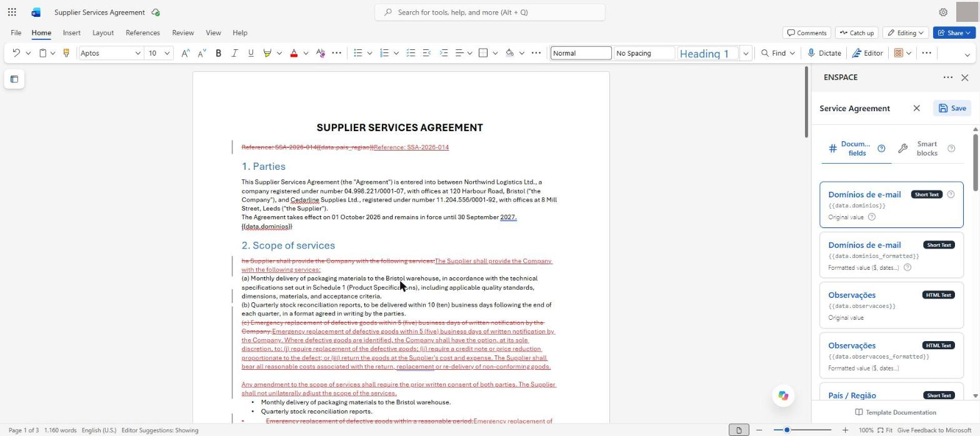Image resolution: width=980 pixels, height=436 pixels.
Task: Expand the font size dropdown
Action: (x=167, y=53)
